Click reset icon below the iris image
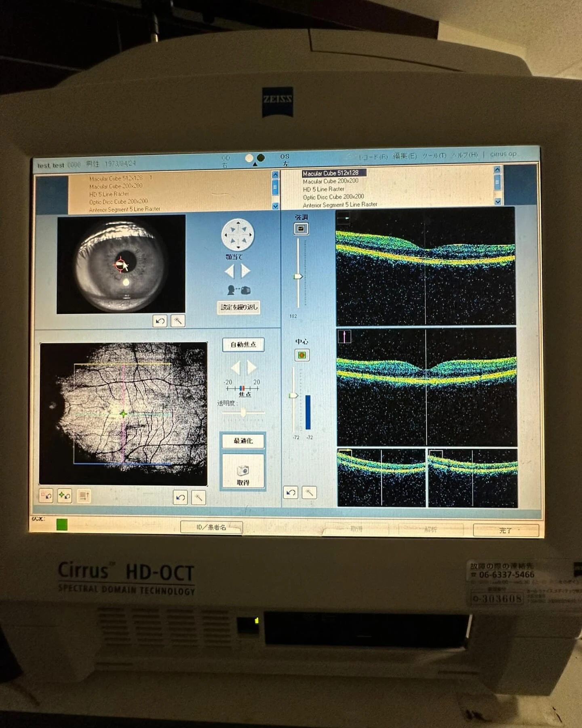 (x=160, y=321)
